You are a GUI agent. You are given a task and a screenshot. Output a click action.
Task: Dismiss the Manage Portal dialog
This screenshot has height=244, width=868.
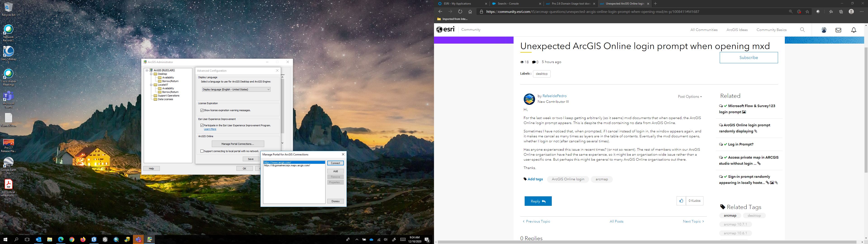(x=335, y=201)
